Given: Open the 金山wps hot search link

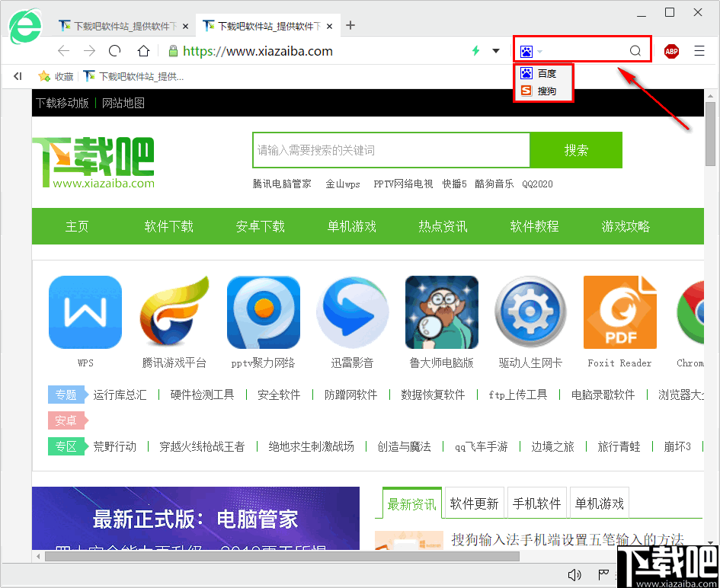Looking at the screenshot, I should coord(343,184).
